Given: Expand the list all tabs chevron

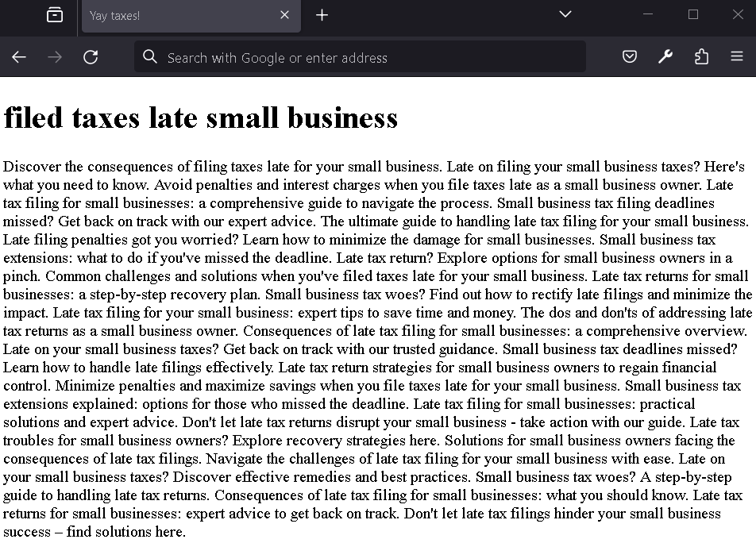Looking at the screenshot, I should click(x=565, y=14).
